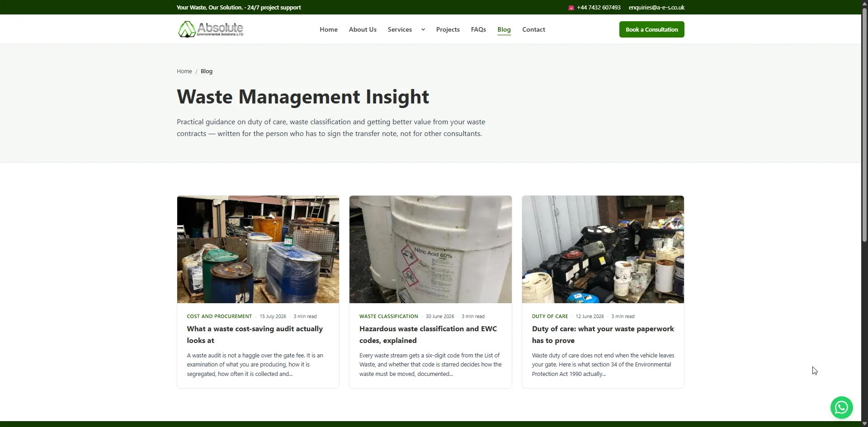
Task: Click the '30 June 2026' date text
Action: point(440,317)
